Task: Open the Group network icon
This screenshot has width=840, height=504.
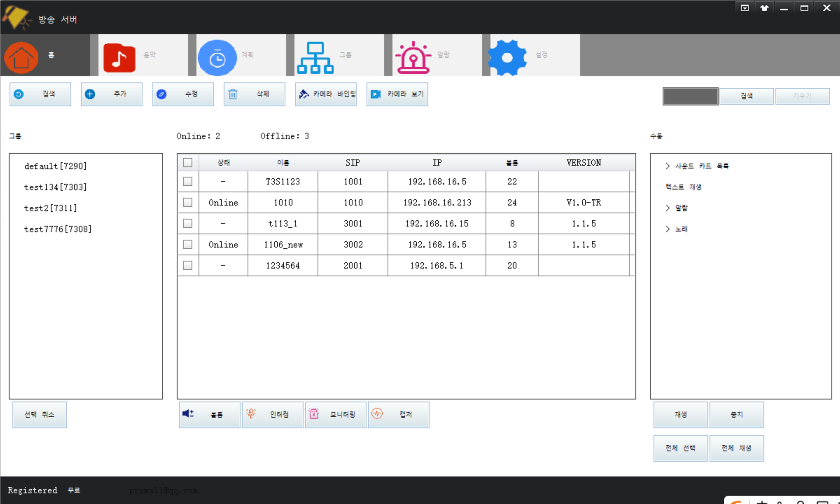Action: click(315, 58)
